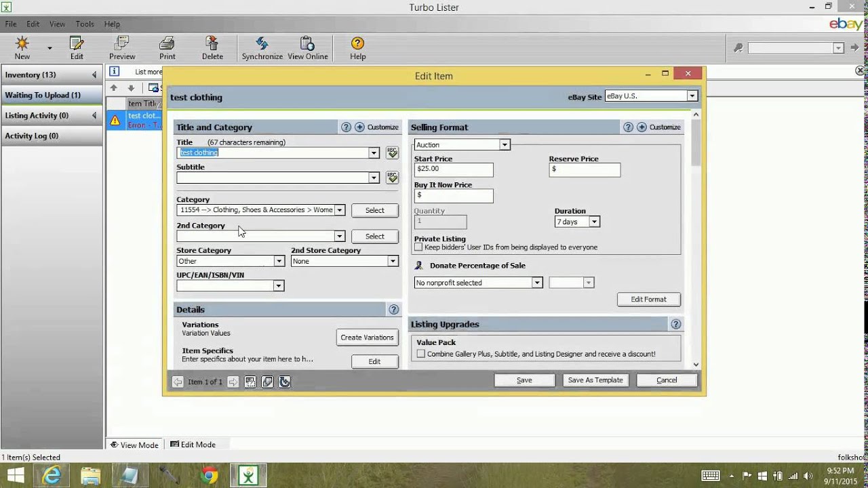The width and height of the screenshot is (868, 488).
Task: Click the ribbon icon beside Donate Percentage of Sale
Action: (x=419, y=266)
